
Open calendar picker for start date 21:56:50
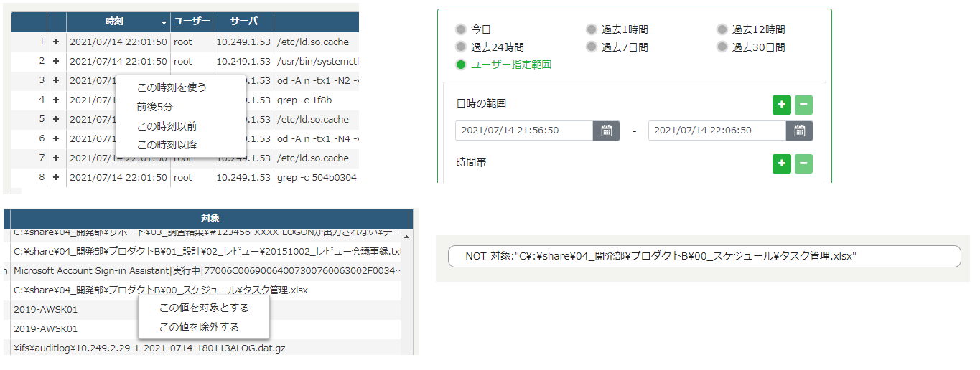[x=606, y=131]
